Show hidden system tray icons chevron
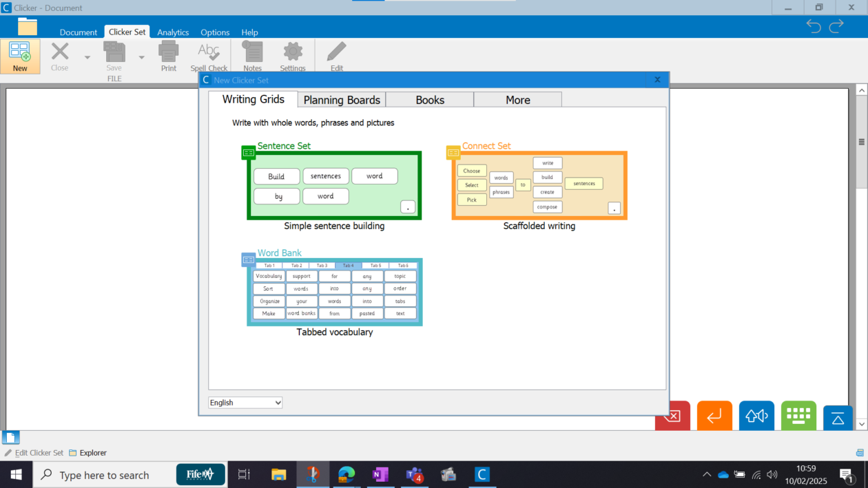This screenshot has width=868, height=488. 707,474
